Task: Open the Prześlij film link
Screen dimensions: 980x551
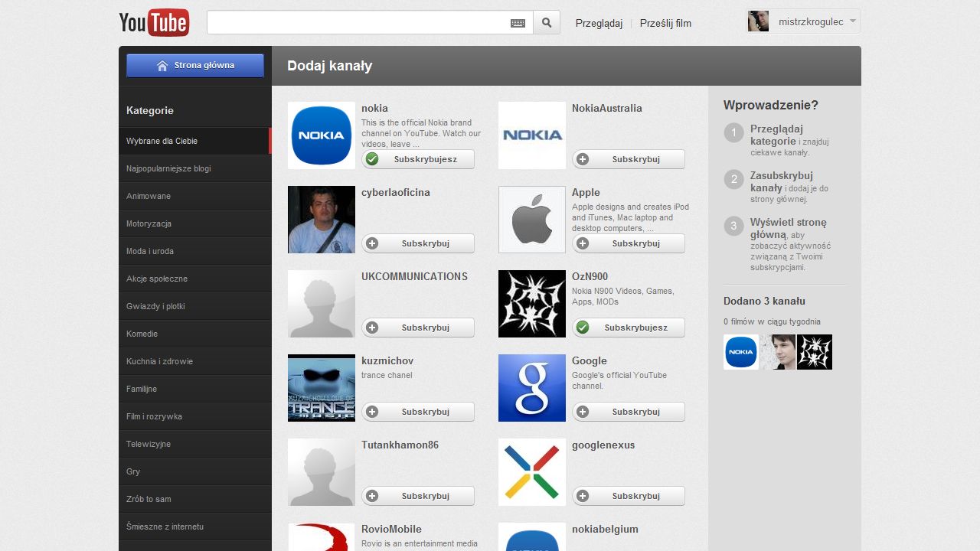Action: pos(665,23)
